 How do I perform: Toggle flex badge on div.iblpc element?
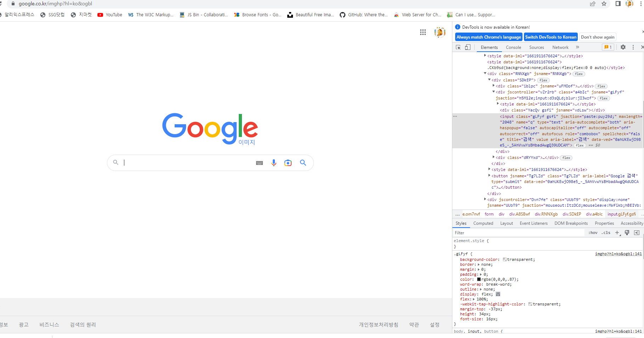[x=601, y=86]
